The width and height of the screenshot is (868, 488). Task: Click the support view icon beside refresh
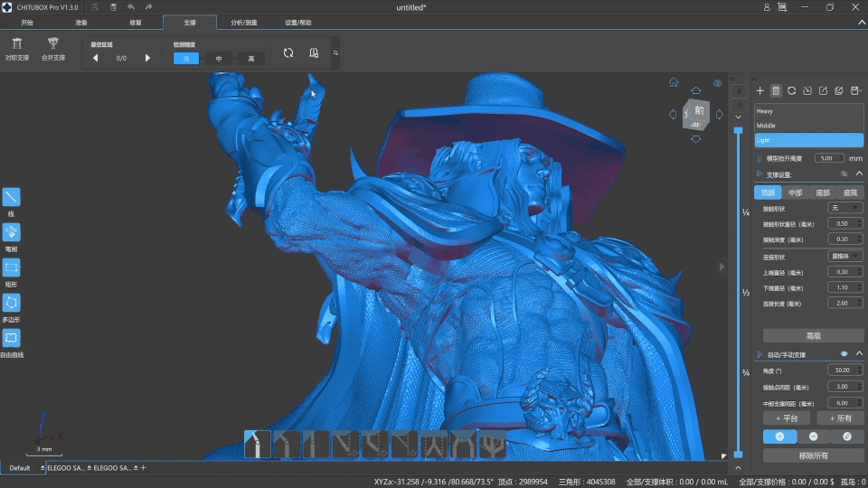tap(314, 53)
